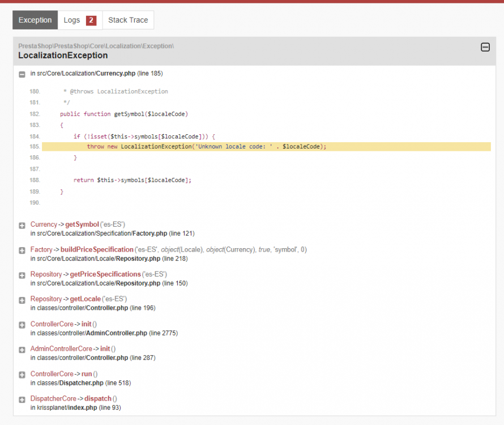The height and width of the screenshot is (425, 504).
Task: Click the highlighted throw line 185
Action: point(266,146)
